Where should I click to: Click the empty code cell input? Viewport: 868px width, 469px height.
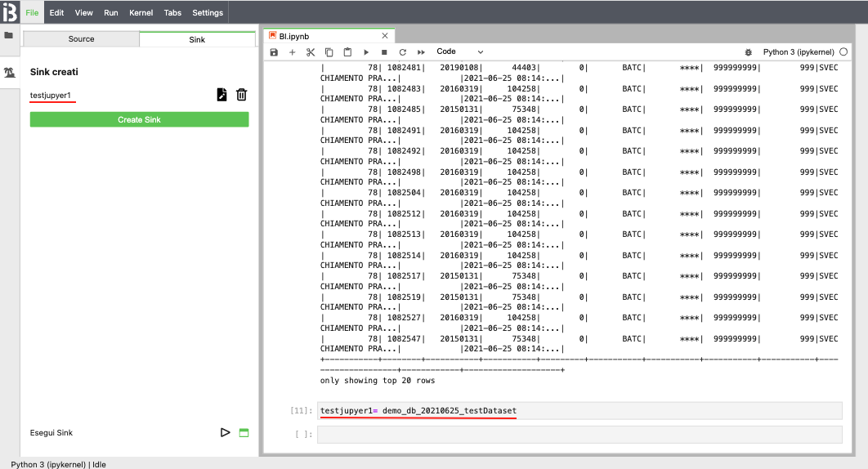(x=579, y=435)
